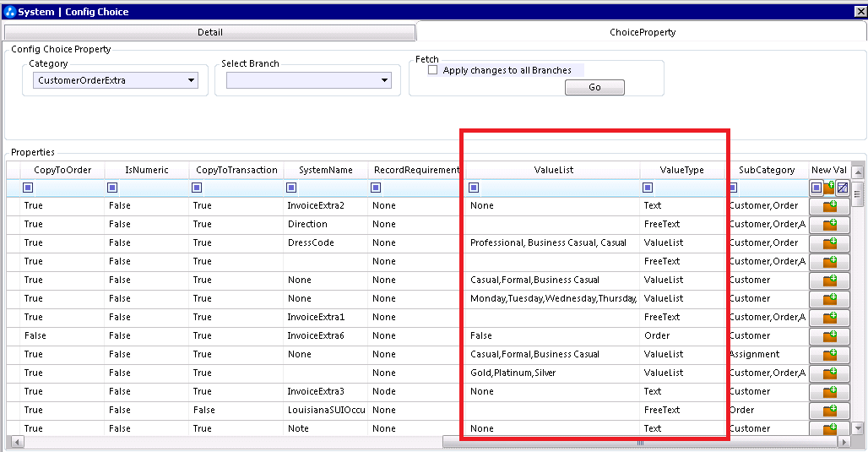The image size is (868, 452).
Task: Open the Category dropdown showing CustomerOrderExtra
Action: point(115,80)
